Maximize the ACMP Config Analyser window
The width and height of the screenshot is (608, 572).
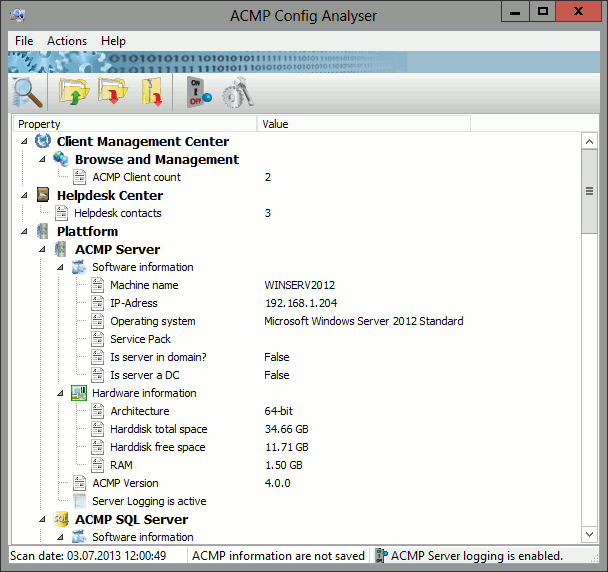542,12
